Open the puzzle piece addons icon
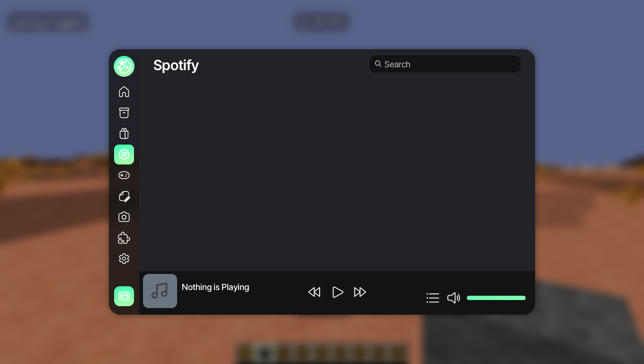The image size is (644, 364). (124, 238)
